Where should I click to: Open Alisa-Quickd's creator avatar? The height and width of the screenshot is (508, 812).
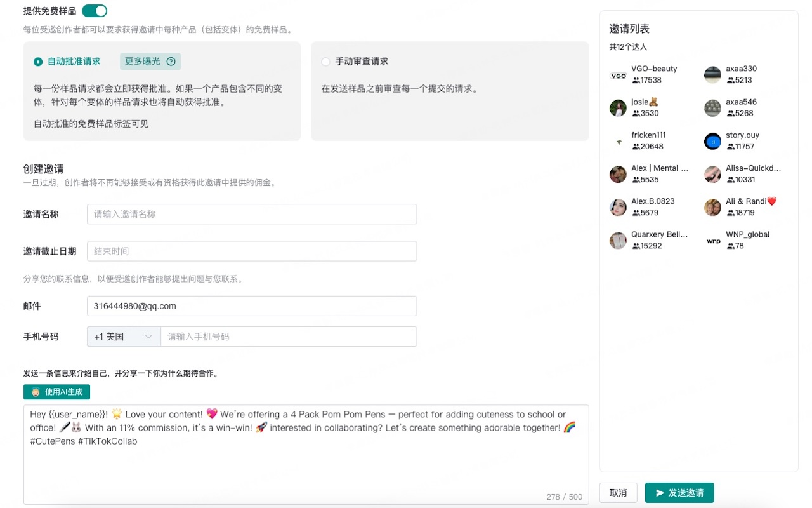[x=712, y=173]
